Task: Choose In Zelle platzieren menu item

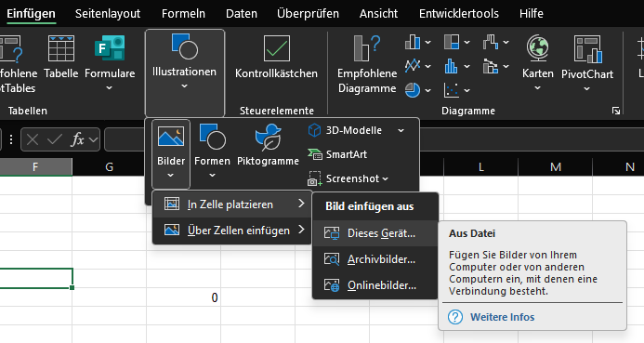Action: tap(231, 204)
